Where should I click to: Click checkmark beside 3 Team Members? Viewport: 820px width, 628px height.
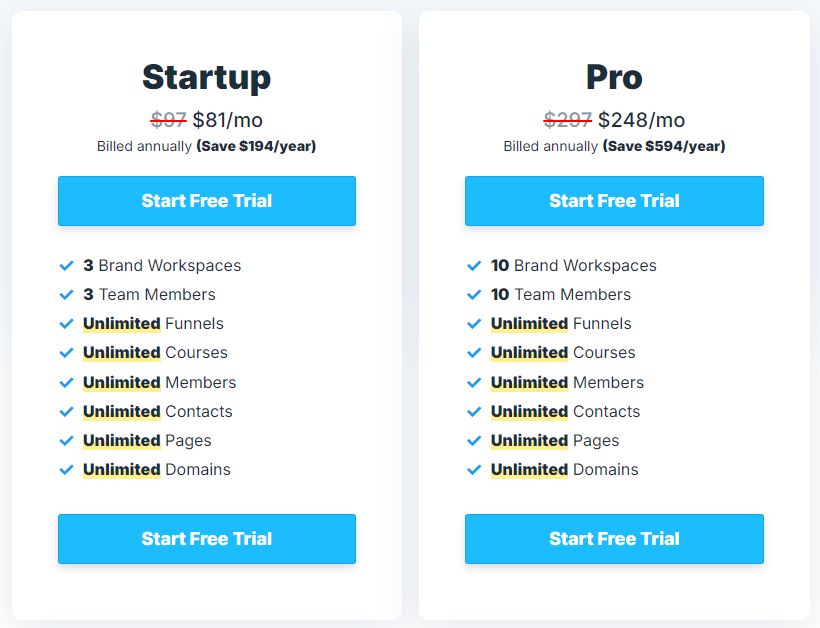(x=66, y=295)
